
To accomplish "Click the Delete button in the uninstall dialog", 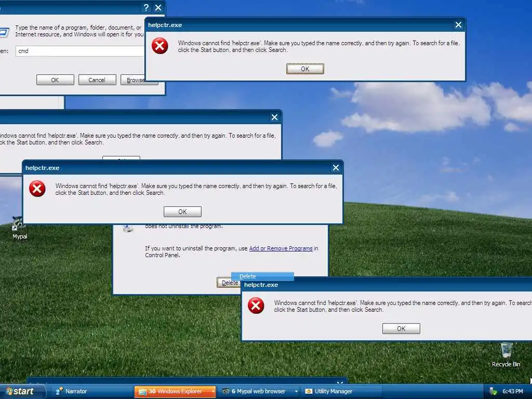I will click(x=229, y=283).
